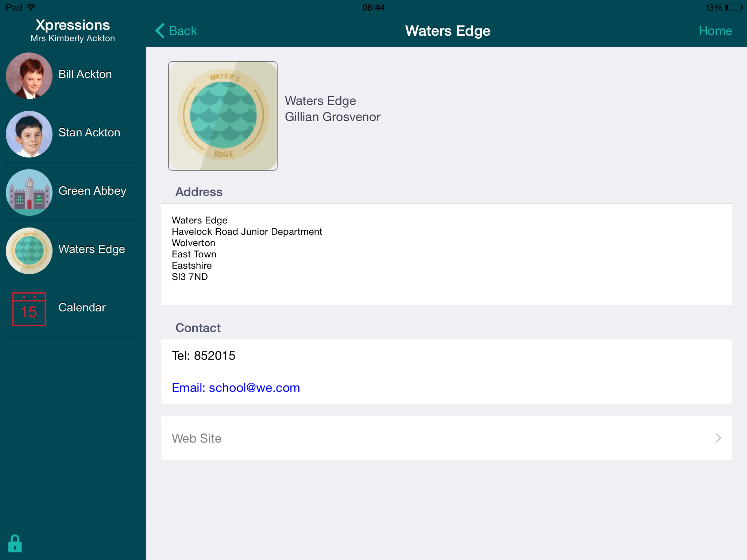Tap head teacher name Gillian Grosvenor
This screenshot has width=747, height=560.
point(332,117)
